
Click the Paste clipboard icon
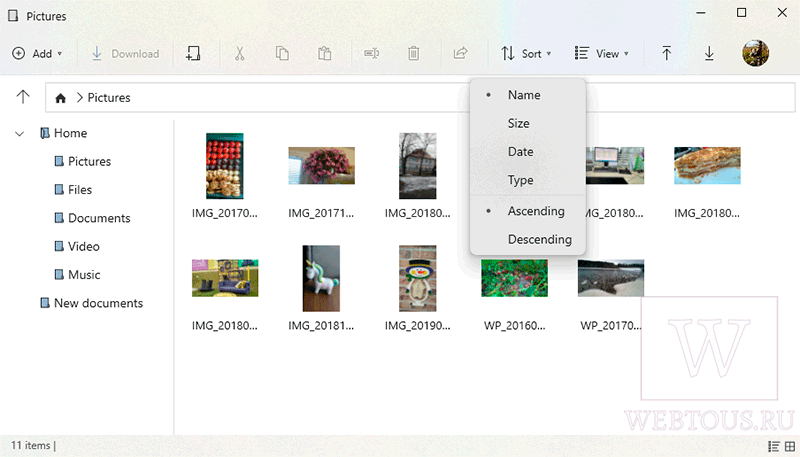(324, 53)
